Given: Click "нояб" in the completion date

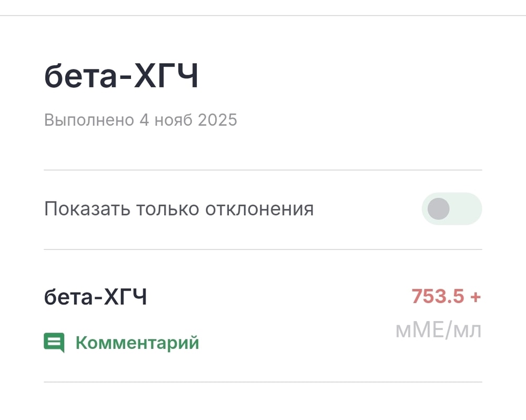Looking at the screenshot, I should tap(174, 120).
